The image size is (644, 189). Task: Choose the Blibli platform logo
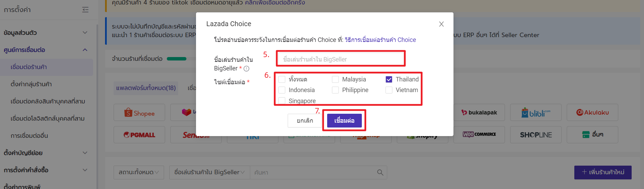536,112
